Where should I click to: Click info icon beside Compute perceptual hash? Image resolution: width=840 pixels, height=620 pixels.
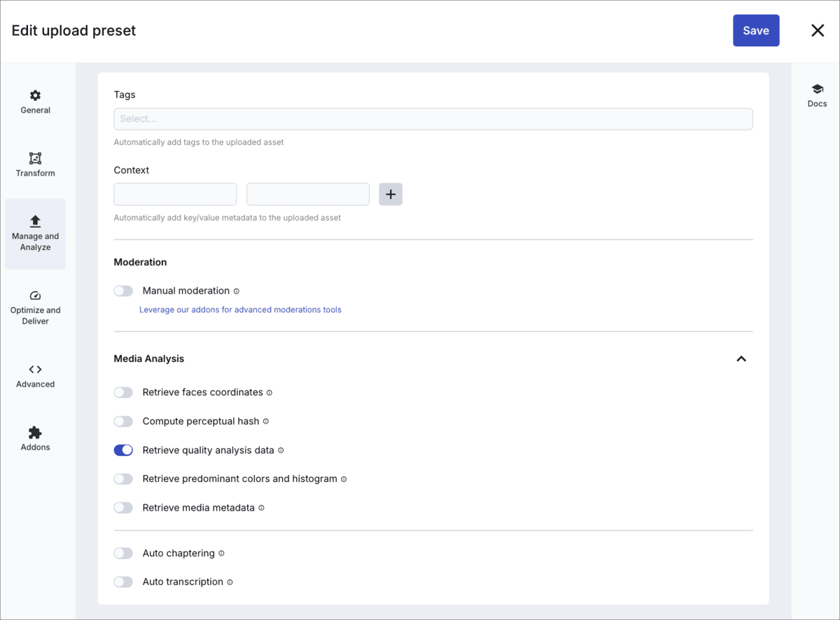coord(266,422)
